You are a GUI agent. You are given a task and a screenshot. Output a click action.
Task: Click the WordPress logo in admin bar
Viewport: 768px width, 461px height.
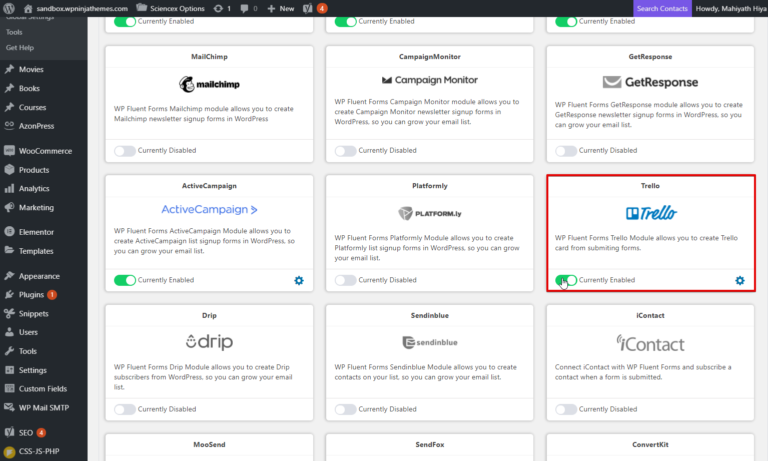click(10, 8)
